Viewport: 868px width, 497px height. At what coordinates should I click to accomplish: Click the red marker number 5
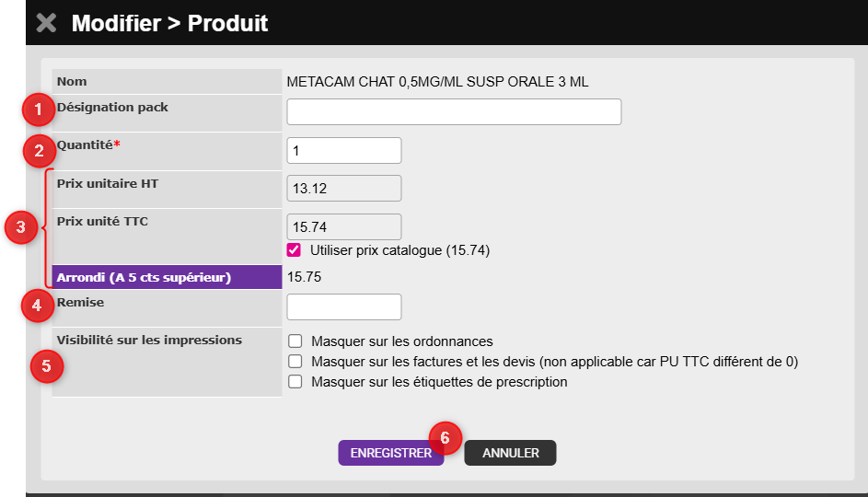[x=47, y=366]
